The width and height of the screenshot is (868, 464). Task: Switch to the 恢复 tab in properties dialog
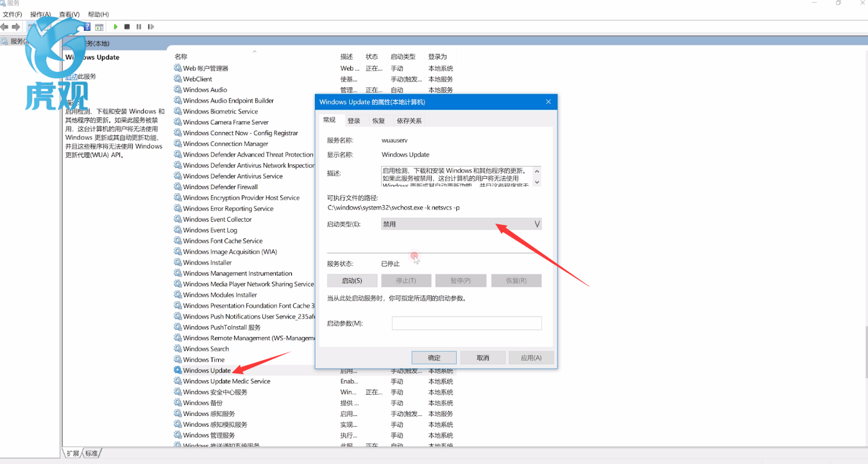point(379,120)
